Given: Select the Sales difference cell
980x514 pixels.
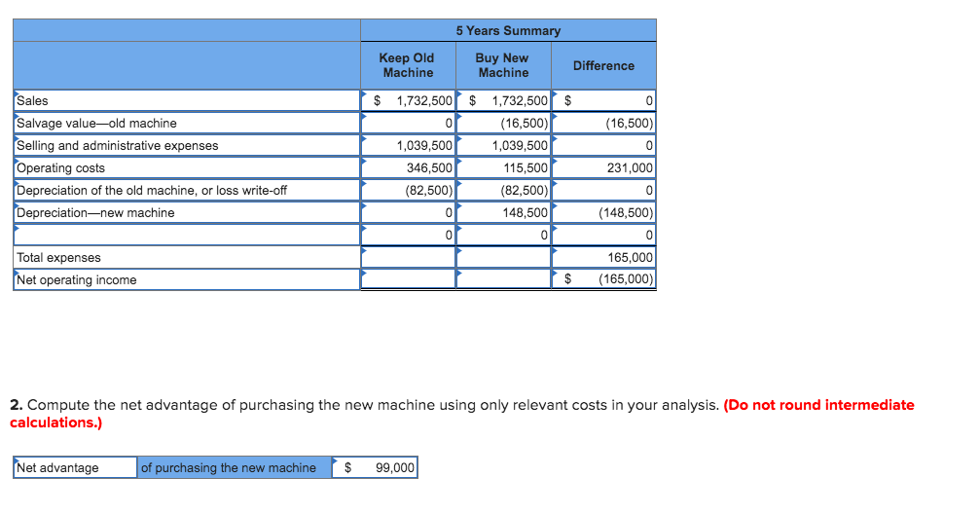Looking at the screenshot, I should [x=603, y=100].
